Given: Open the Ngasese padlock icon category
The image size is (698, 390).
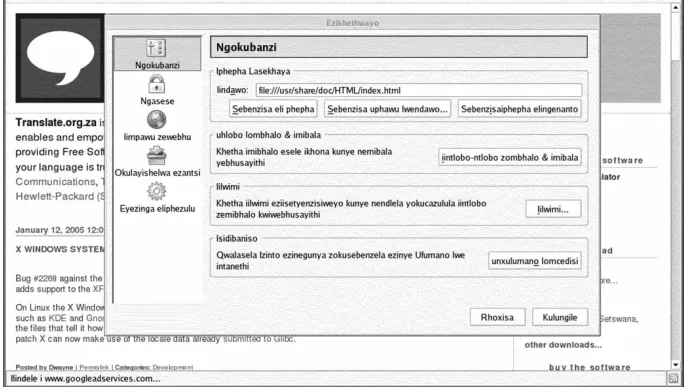Looking at the screenshot, I should coord(157,84).
